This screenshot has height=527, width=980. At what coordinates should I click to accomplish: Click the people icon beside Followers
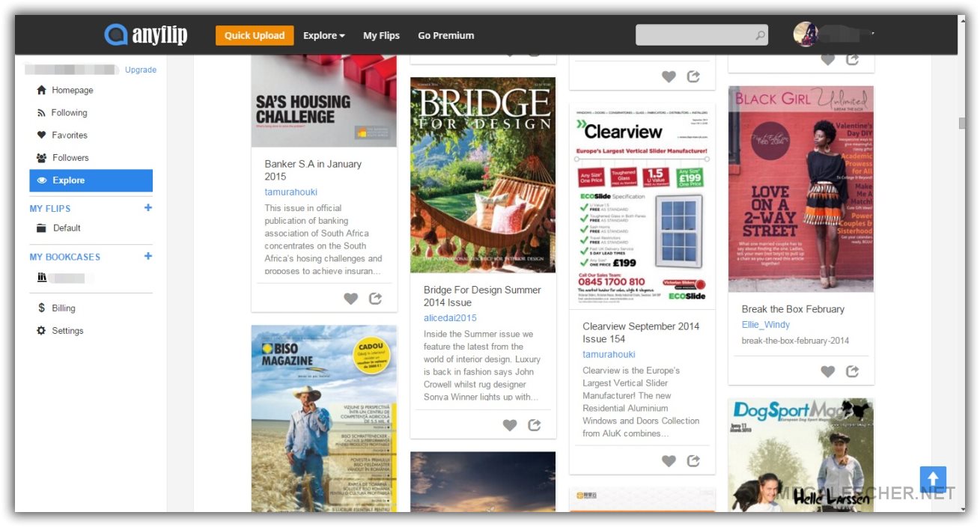pos(41,157)
